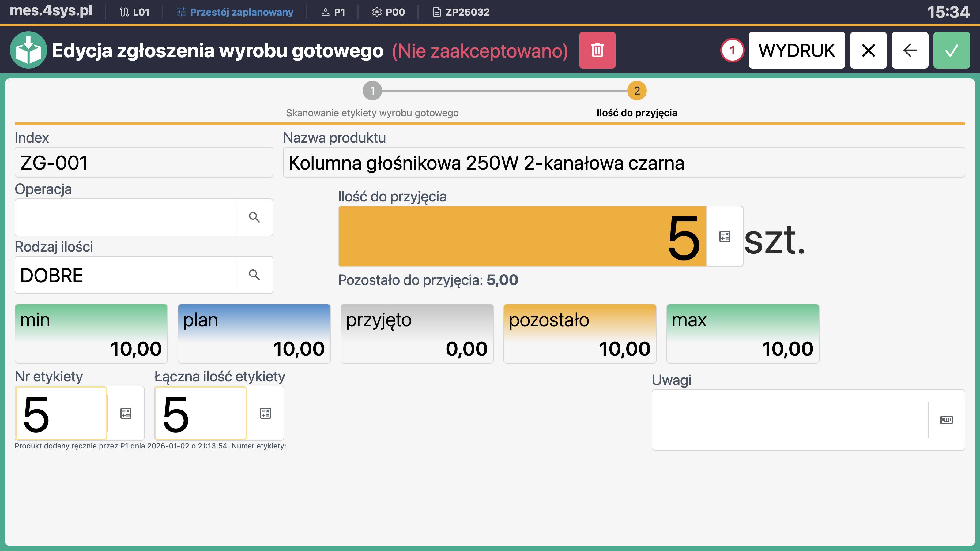This screenshot has height=551, width=980.
Task: Click the green package icon in header
Action: [x=28, y=50]
